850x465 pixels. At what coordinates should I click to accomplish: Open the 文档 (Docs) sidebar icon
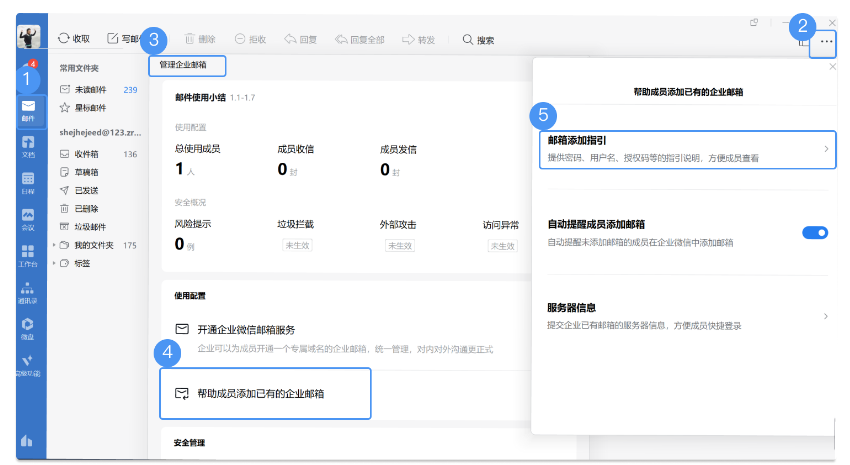click(x=29, y=146)
